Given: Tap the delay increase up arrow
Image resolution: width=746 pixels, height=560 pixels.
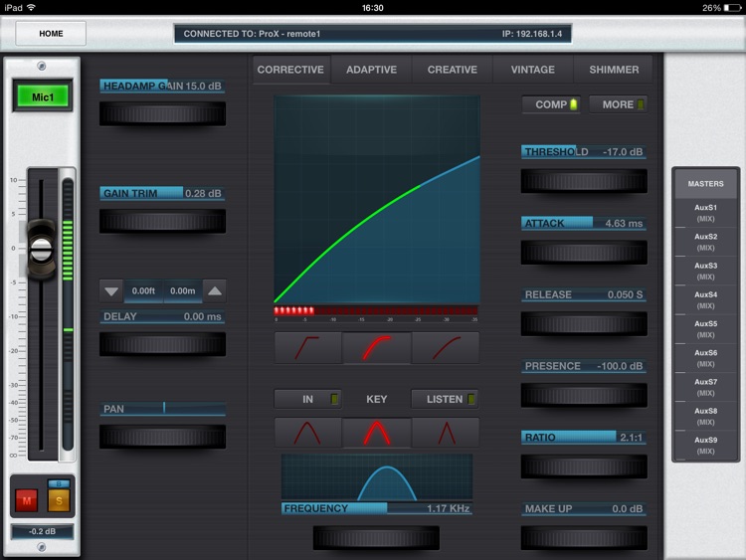Looking at the screenshot, I should coord(215,291).
